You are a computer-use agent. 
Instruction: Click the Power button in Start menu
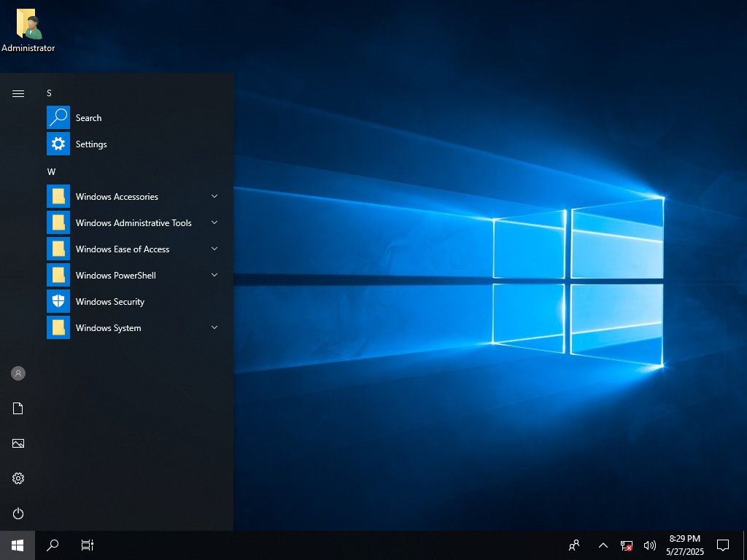pyautogui.click(x=18, y=513)
